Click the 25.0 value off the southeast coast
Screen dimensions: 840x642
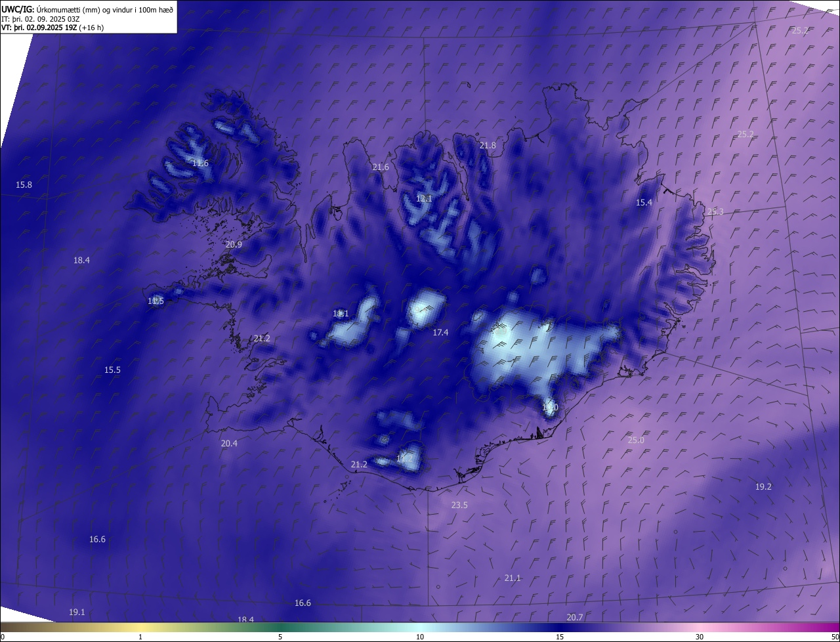click(636, 440)
